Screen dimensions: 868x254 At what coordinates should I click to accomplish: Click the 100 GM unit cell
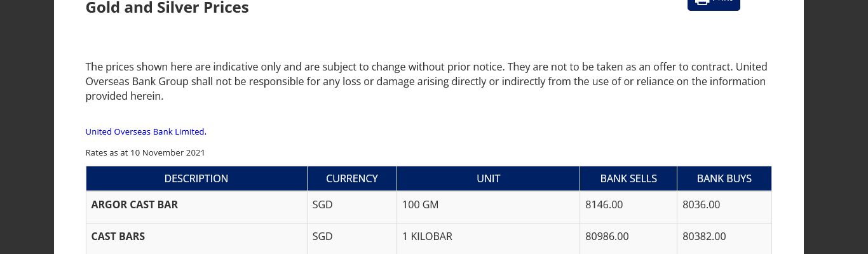(420, 205)
